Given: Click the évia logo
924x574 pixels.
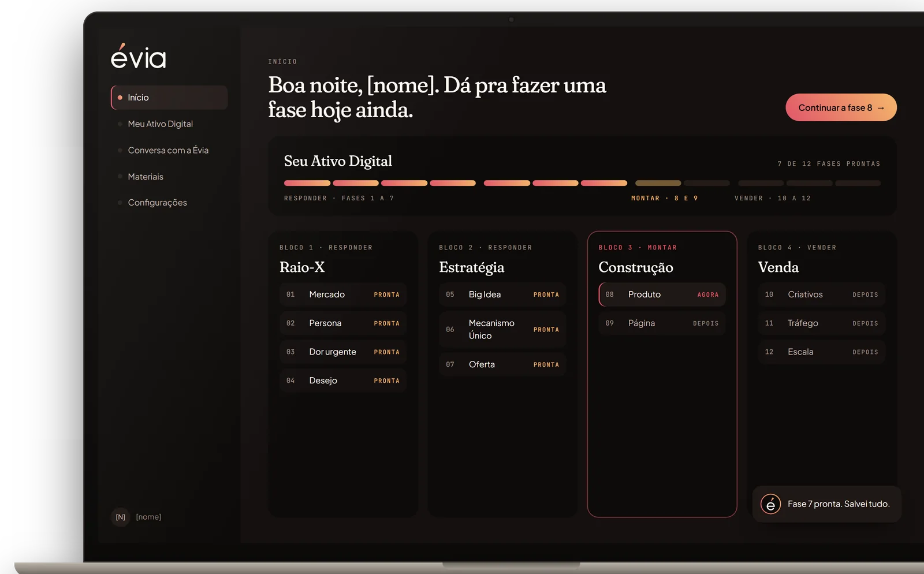Looking at the screenshot, I should tap(139, 56).
